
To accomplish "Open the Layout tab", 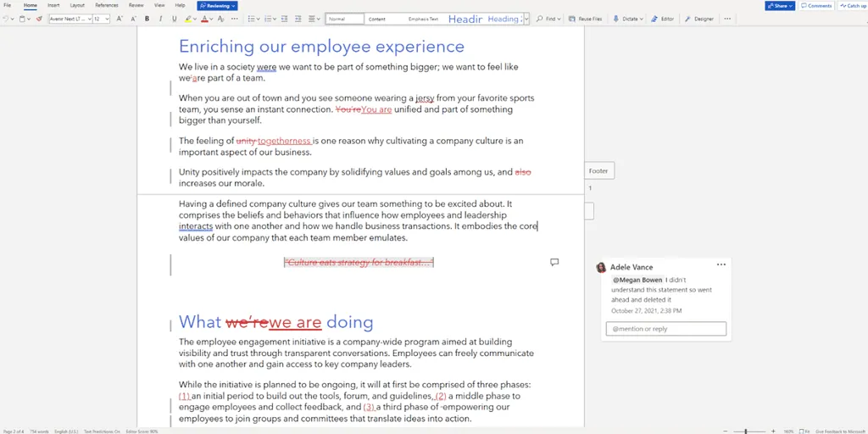I will (77, 6).
